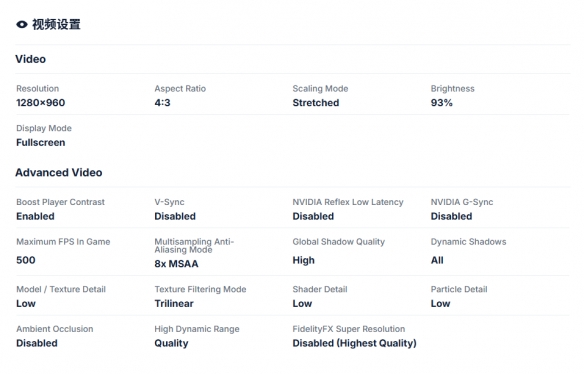Image resolution: width=584 pixels, height=374 pixels.
Task: Click the All dynamic shadows value
Action: click(437, 260)
